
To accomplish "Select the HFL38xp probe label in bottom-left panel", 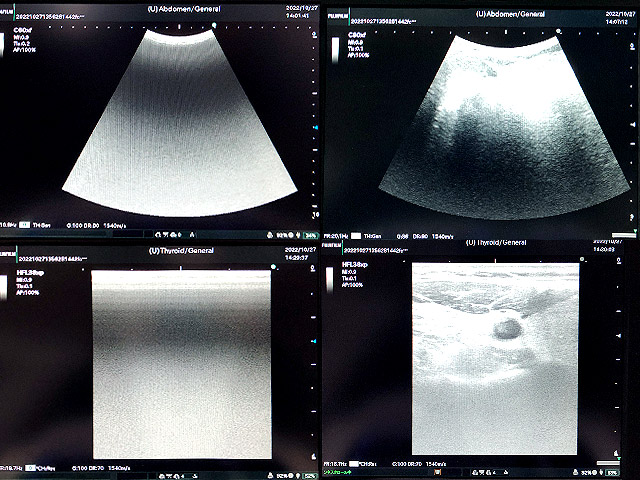I will click(30, 272).
